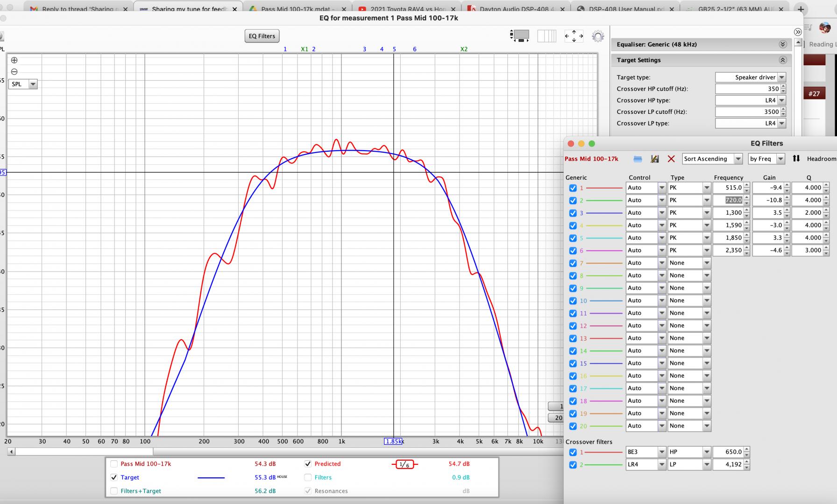Screen dimensions: 837x504
Task: Click the four-arrow graph limits icon
Action: pos(574,36)
